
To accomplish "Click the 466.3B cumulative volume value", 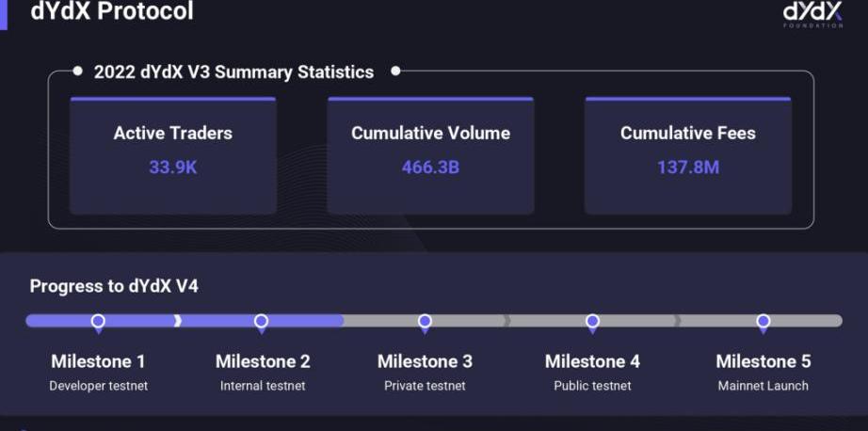I will click(x=430, y=168).
